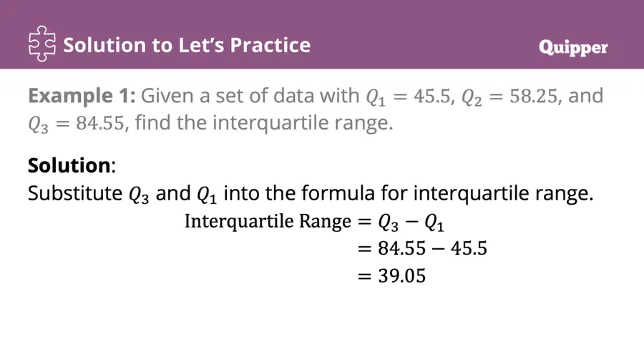Image resolution: width=644 pixels, height=362 pixels.
Task: Click the Q1 = 45.5 value in problem
Action: click(x=409, y=97)
